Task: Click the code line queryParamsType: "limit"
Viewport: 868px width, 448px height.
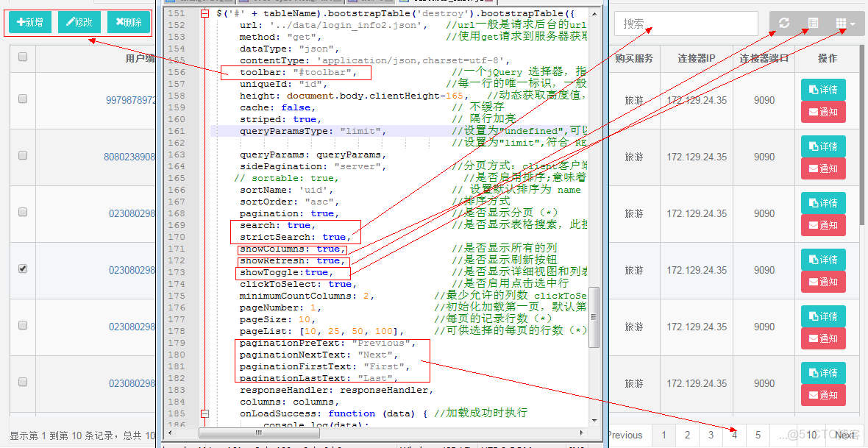Action: [x=313, y=131]
